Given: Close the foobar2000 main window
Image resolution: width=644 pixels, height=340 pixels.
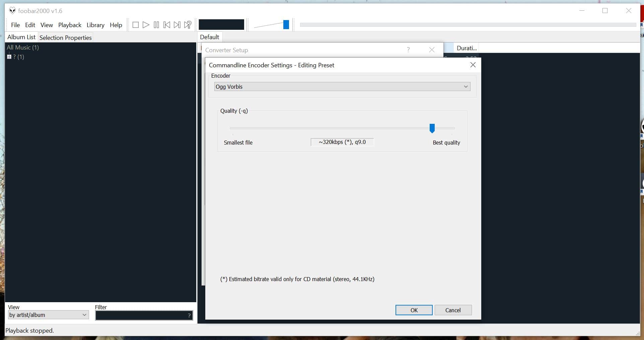Looking at the screenshot, I should pos(629,11).
